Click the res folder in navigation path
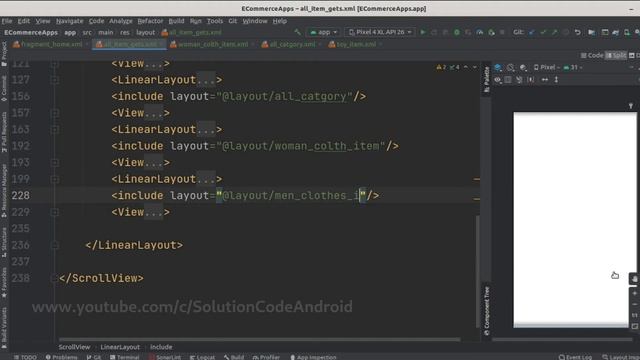 pyautogui.click(x=124, y=32)
